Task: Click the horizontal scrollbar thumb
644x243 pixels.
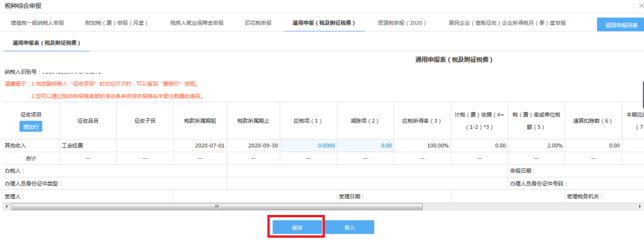Action: tap(217, 207)
